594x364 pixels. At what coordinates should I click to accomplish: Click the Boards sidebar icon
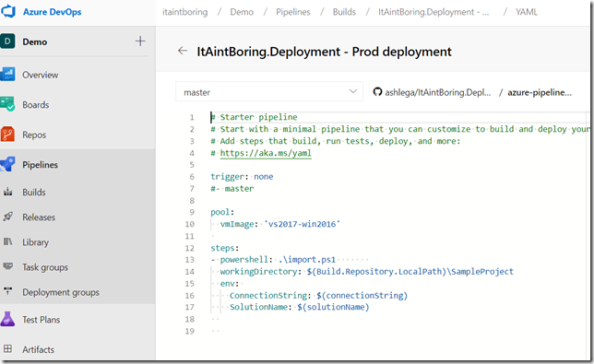pyautogui.click(x=7, y=104)
